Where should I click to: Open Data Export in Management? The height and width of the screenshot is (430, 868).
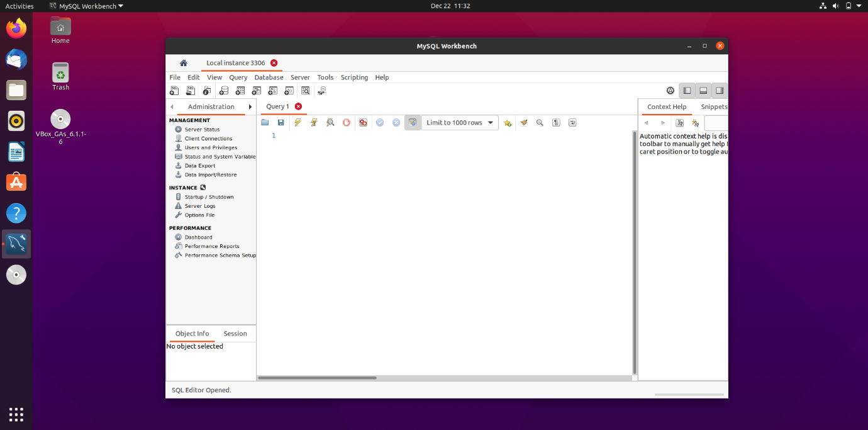(x=199, y=166)
